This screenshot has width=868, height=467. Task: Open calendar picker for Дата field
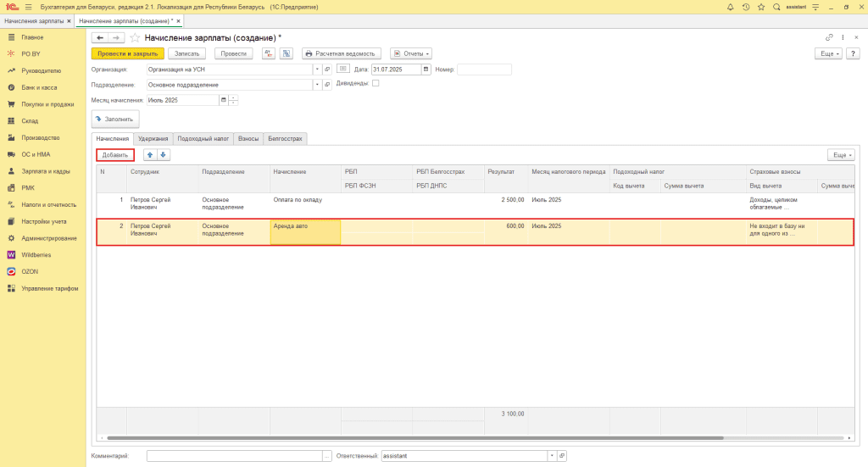[426, 69]
